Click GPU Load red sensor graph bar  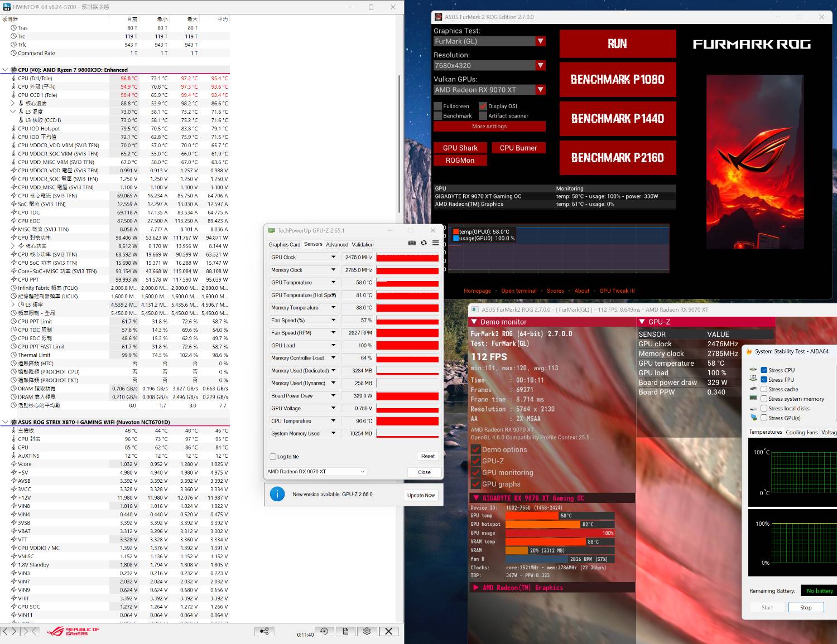pos(407,345)
